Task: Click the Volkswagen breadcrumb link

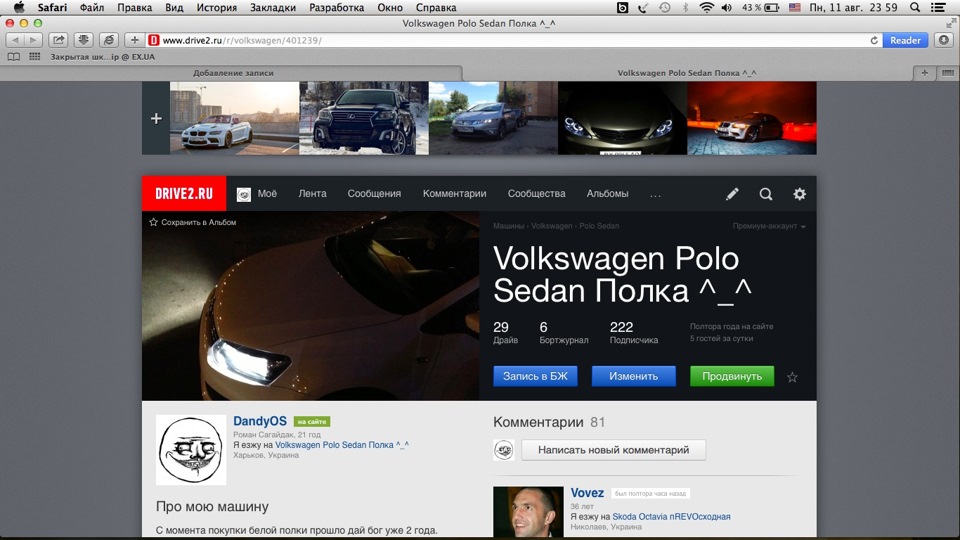Action: click(x=552, y=226)
